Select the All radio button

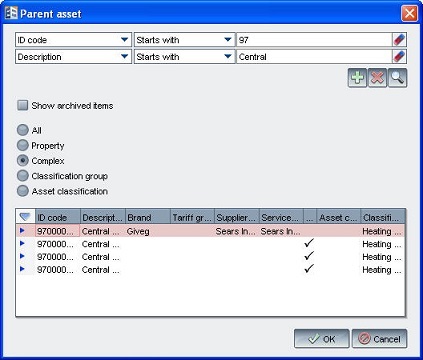23,130
